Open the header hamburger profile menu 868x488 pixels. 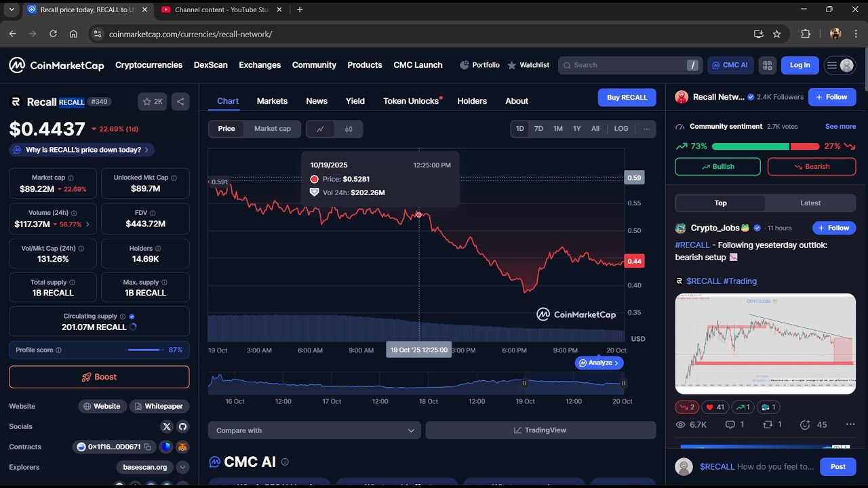click(840, 65)
